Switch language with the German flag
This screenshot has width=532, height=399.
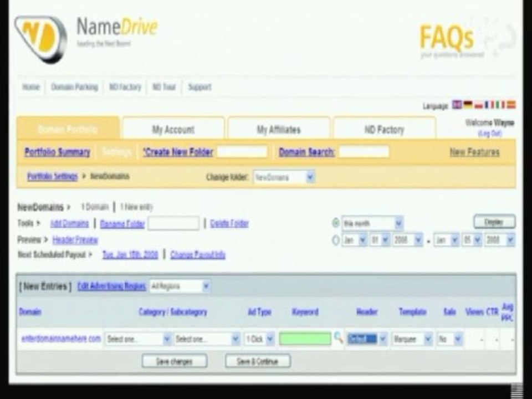(468, 105)
